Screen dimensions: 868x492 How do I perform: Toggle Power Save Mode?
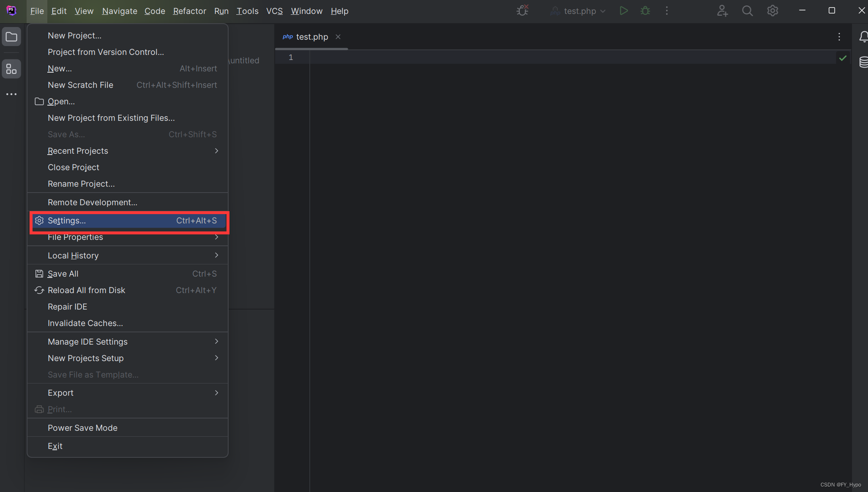(x=127, y=428)
